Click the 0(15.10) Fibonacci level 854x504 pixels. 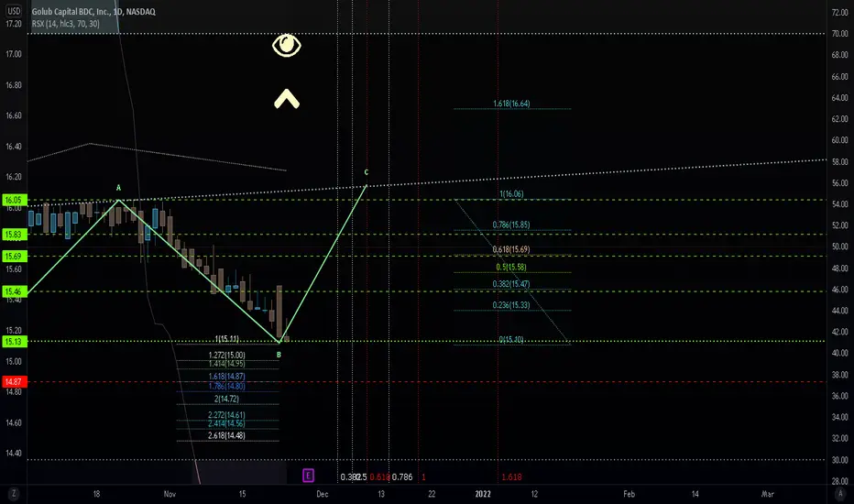[x=511, y=339]
